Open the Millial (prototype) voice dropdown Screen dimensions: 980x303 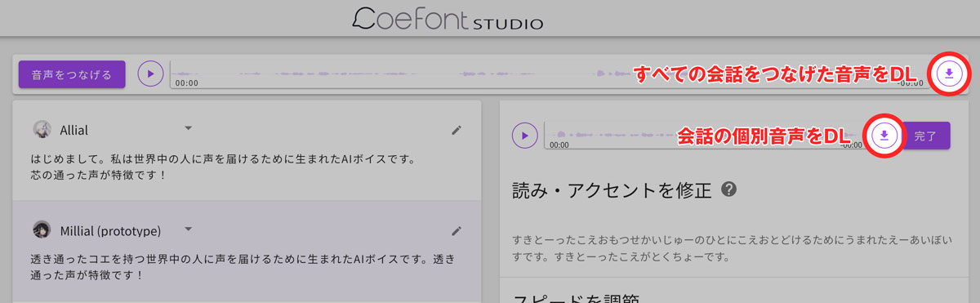(x=188, y=229)
